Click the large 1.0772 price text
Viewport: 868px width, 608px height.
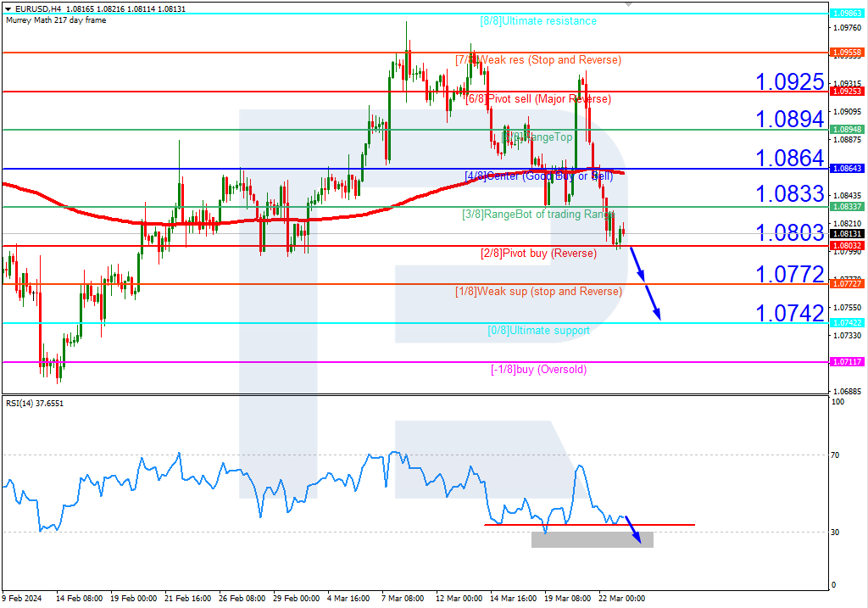(789, 274)
